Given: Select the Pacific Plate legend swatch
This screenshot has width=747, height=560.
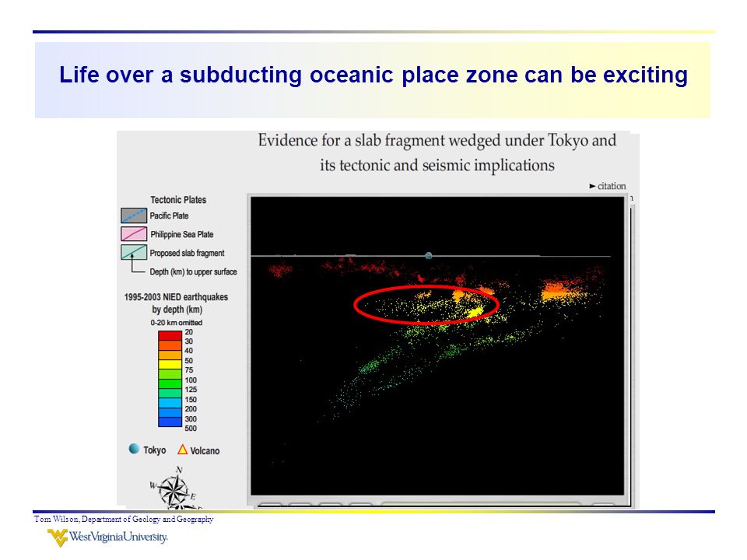Looking at the screenshot, I should (x=134, y=215).
